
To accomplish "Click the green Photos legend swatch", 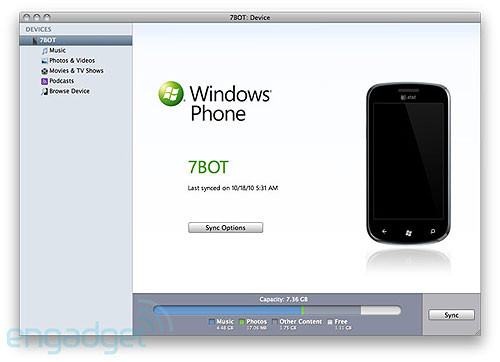I will click(242, 322).
